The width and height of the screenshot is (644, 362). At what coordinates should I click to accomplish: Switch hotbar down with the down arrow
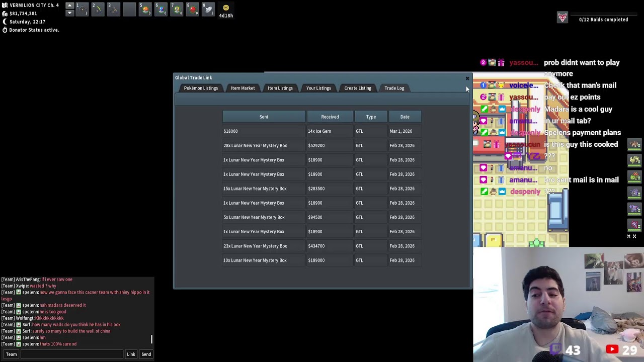point(70,13)
